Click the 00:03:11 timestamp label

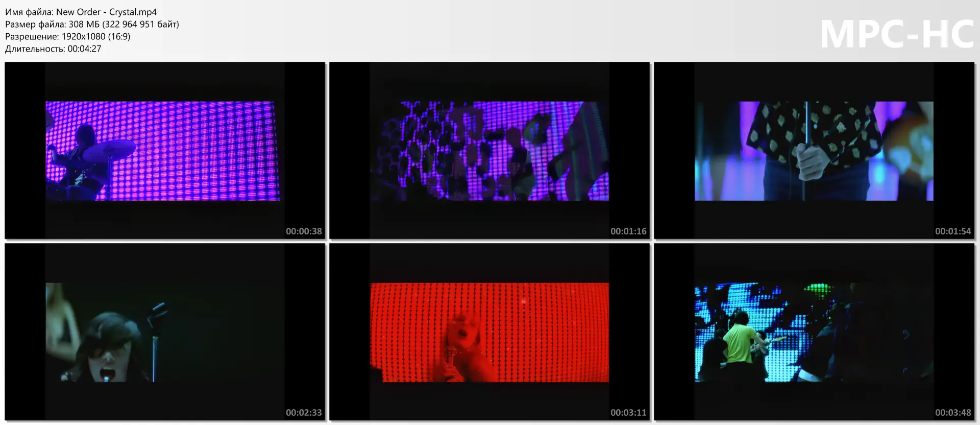[628, 412]
